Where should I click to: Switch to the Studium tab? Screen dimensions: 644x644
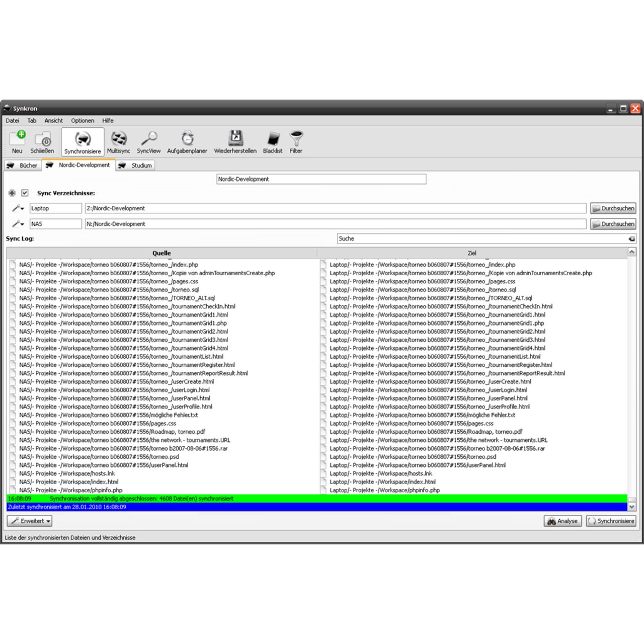[137, 165]
